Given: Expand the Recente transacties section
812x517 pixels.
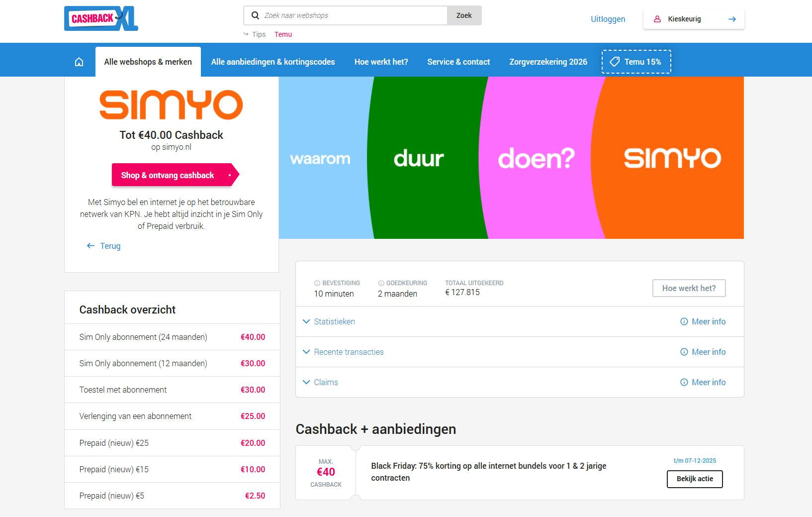Looking at the screenshot, I should [343, 352].
